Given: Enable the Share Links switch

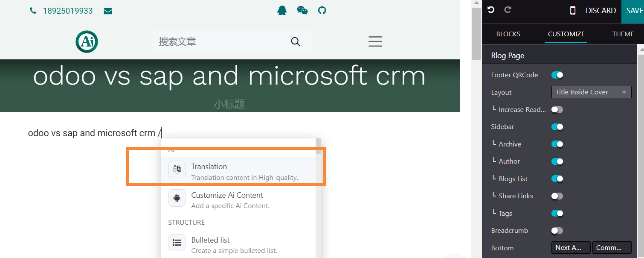Looking at the screenshot, I should [557, 196].
